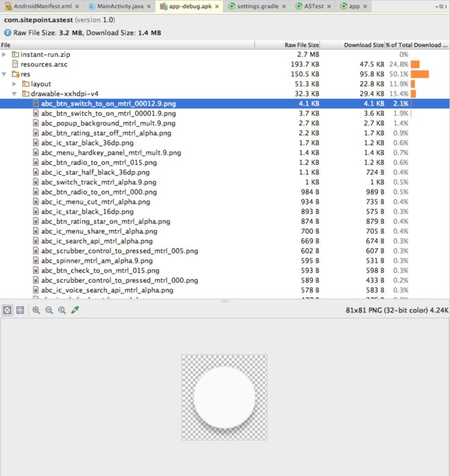
Task: Select abc_btn_switch_to_on_mtrl_00001.9.png
Action: click(225, 114)
